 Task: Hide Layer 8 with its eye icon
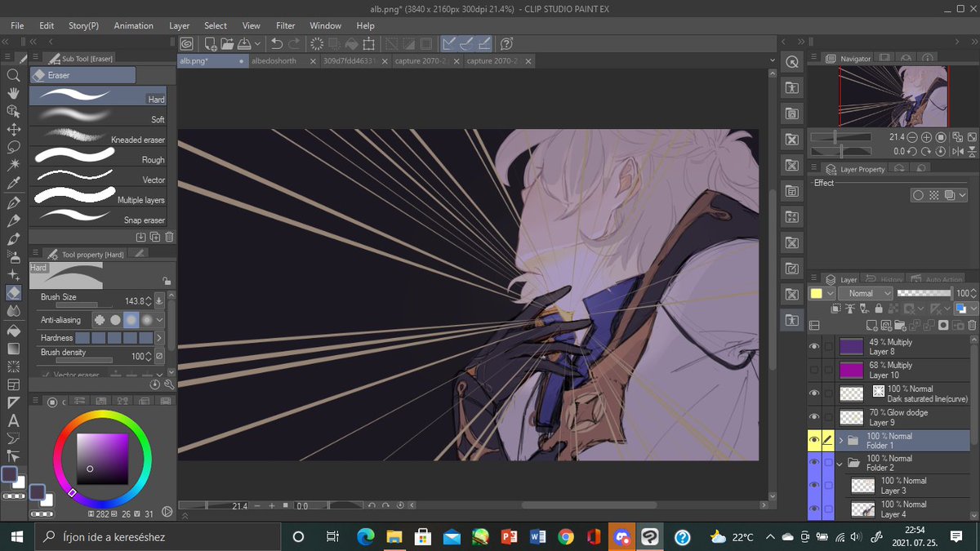(813, 347)
